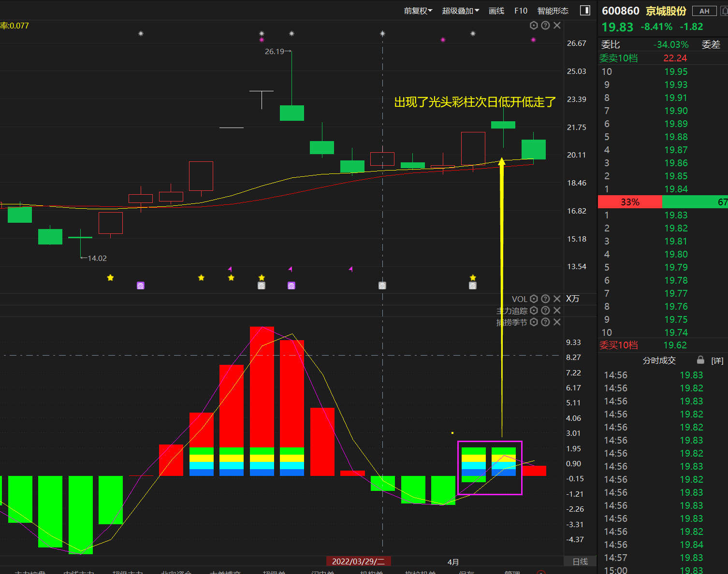Screen dimensions: 728x574
Task: Click the 22.24 value beside 委卖10档
Action: 675,58
